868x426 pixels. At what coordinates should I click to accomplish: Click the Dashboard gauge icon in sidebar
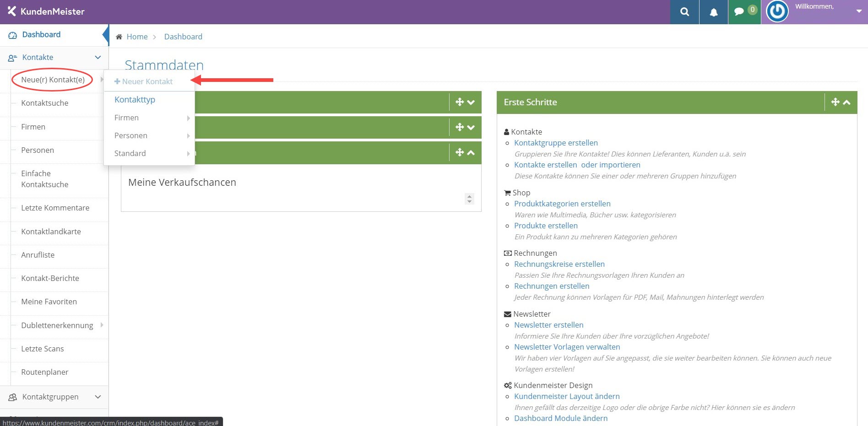(x=12, y=35)
